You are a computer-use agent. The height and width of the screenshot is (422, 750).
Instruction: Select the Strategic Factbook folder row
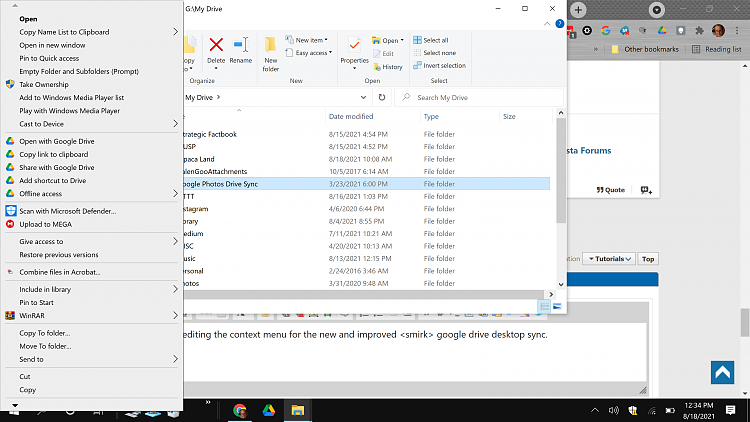pos(366,134)
